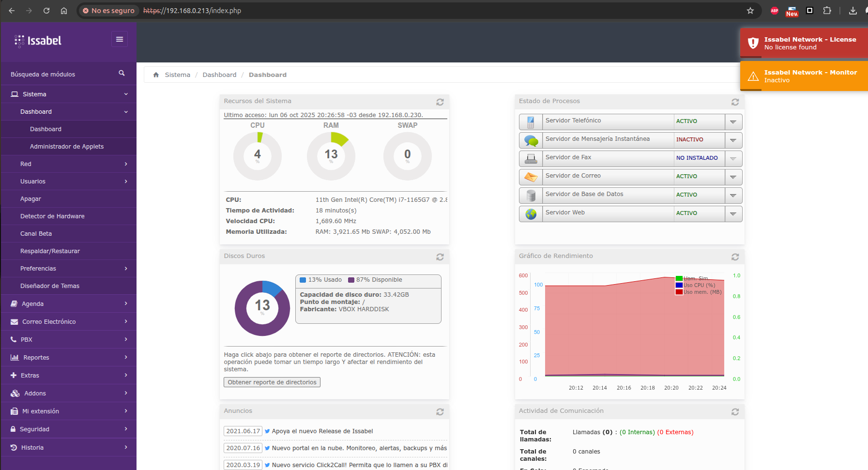Screen dimensions: 868x470
Task: Refresh the Gráfico de Rendimiento applet
Action: pyautogui.click(x=735, y=257)
